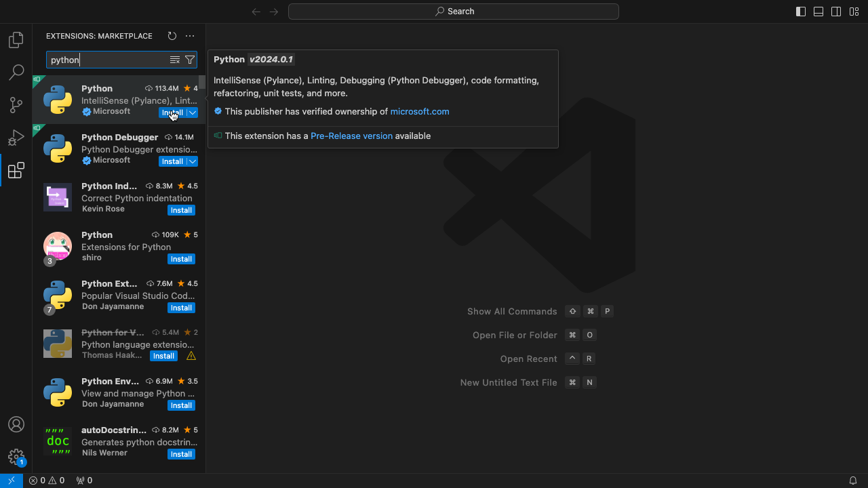Click the New Untitled Text File hint
Viewport: 868px width, 488px height.
click(x=509, y=382)
